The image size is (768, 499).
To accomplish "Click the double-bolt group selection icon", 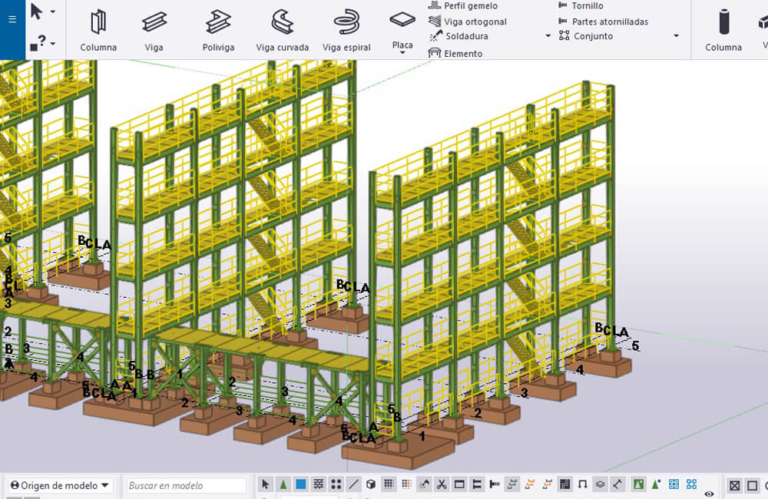I will pos(477,484).
